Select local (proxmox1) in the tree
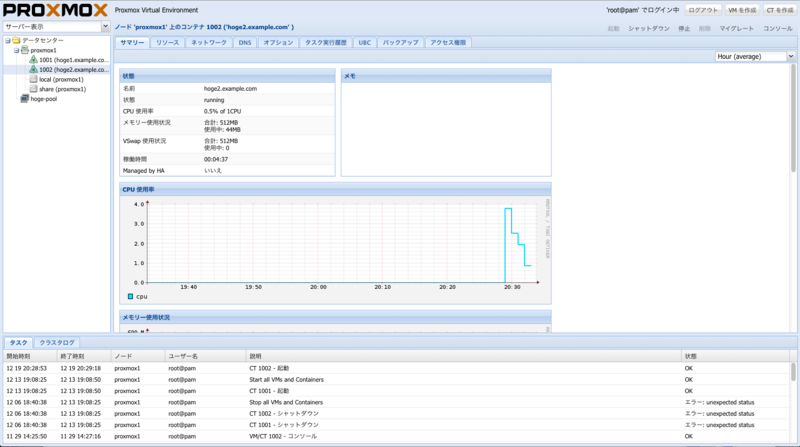 click(x=61, y=79)
